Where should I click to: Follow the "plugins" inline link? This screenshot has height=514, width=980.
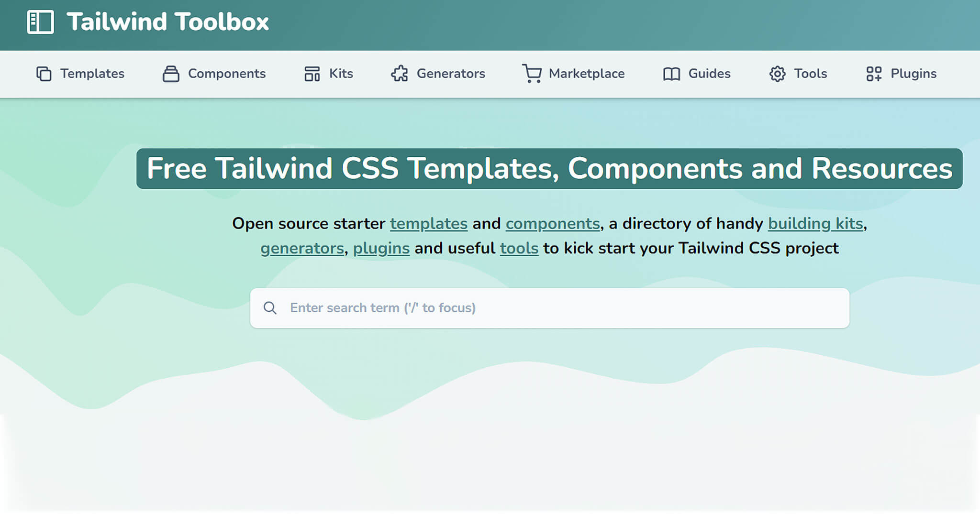(x=381, y=249)
